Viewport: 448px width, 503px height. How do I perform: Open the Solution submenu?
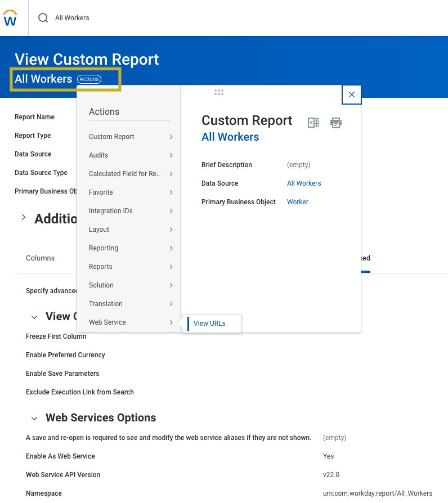coord(131,285)
